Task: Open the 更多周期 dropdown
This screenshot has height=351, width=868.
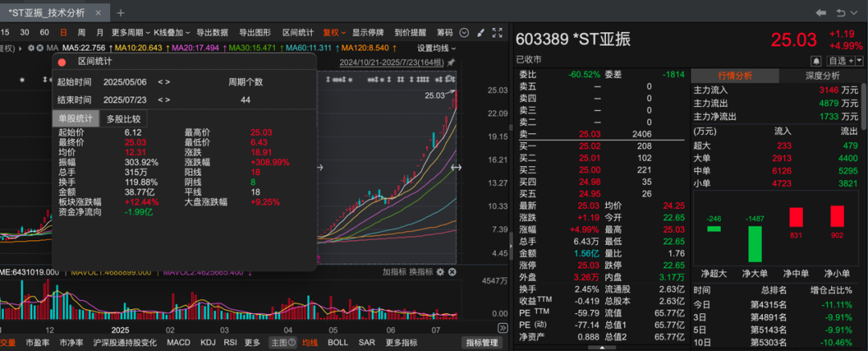Action: 130,33
